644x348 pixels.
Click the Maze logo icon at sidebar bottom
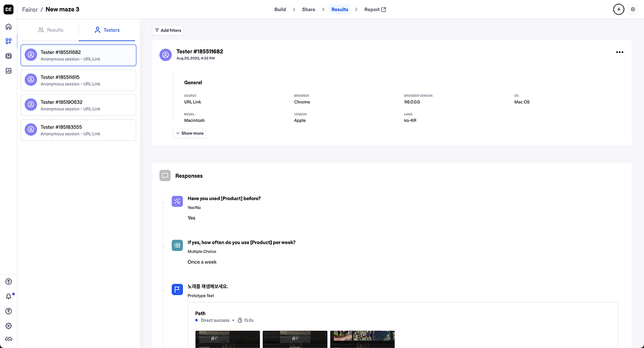click(9, 339)
